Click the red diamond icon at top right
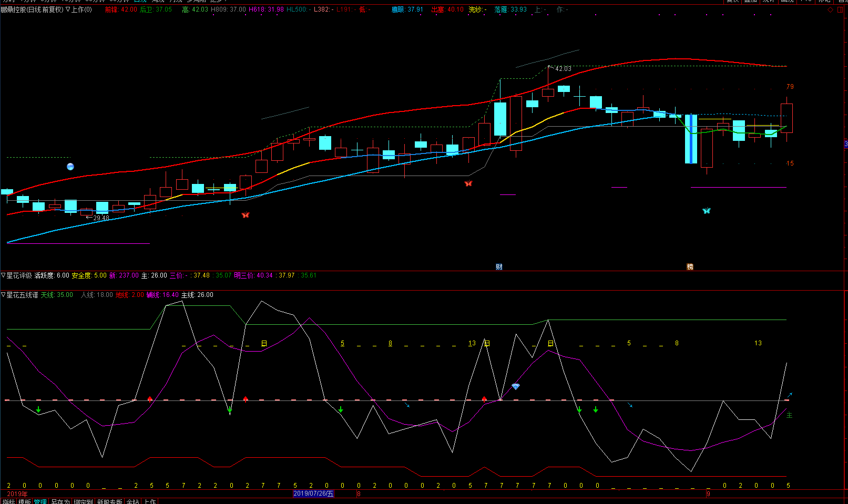Viewport: 848px width, 504px height. coord(831,9)
